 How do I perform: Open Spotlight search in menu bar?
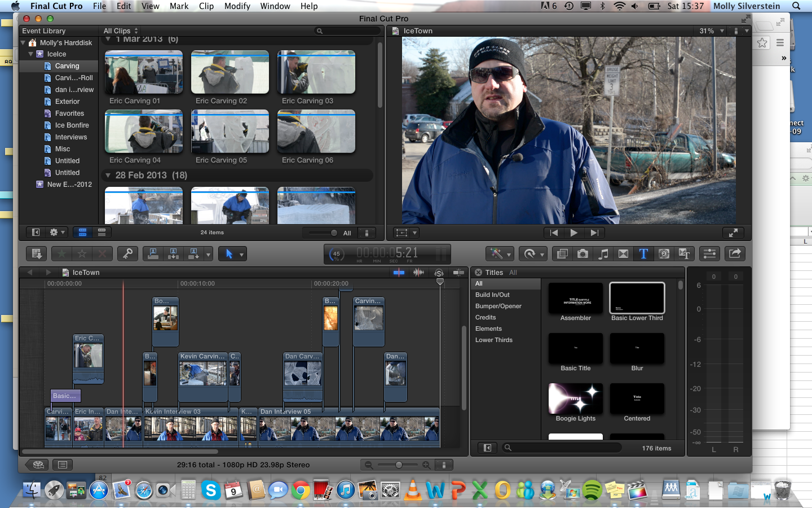(796, 6)
